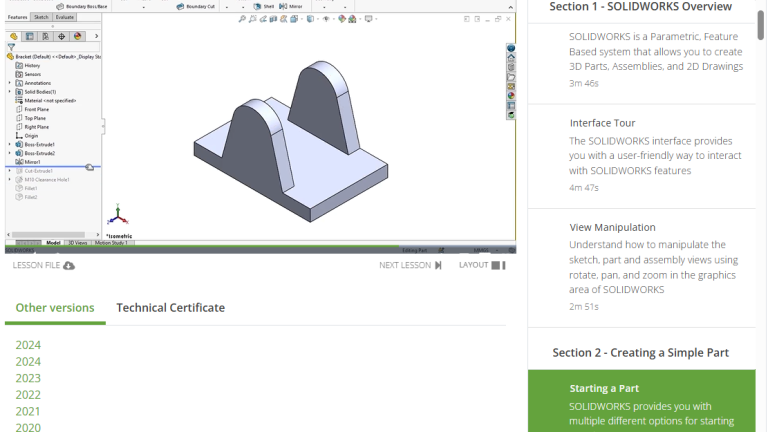Open the globe icon in task pane
The image size is (768, 432).
(511, 48)
